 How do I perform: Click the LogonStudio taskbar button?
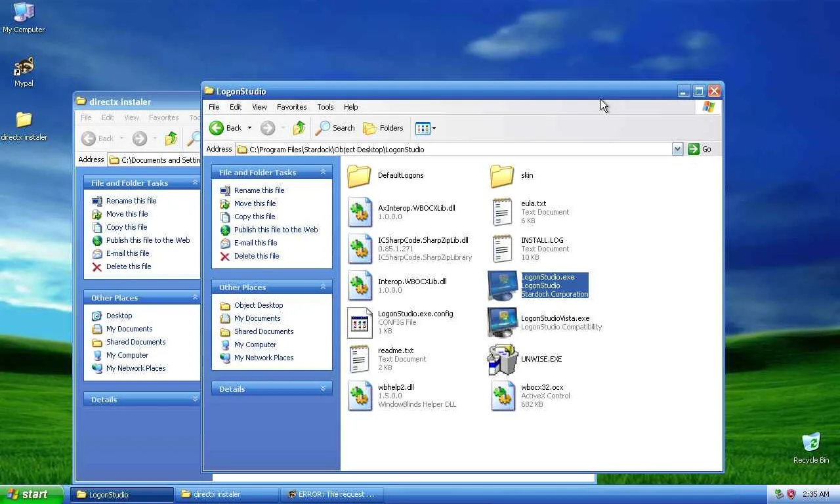(x=122, y=494)
